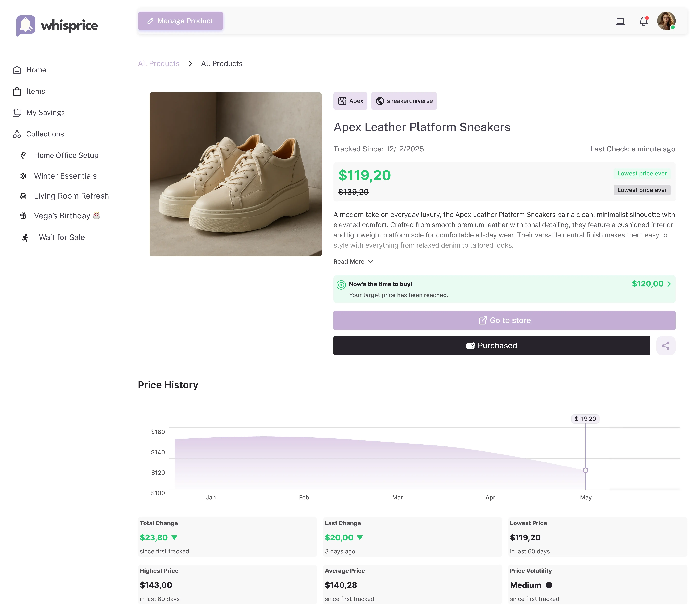Click the whisprice bell logo icon
699x616 pixels.
pyautogui.click(x=26, y=25)
